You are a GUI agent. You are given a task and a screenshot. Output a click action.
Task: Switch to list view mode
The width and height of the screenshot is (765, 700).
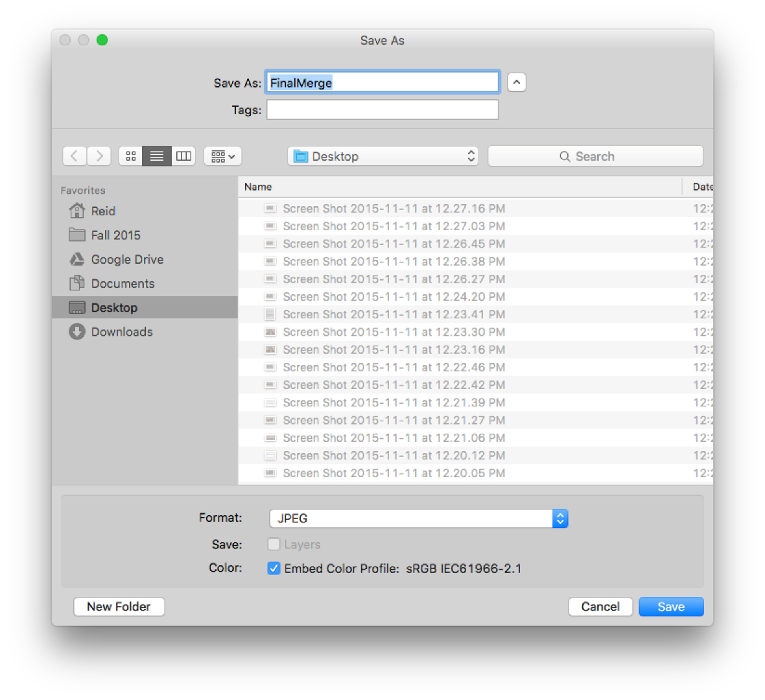tap(157, 156)
